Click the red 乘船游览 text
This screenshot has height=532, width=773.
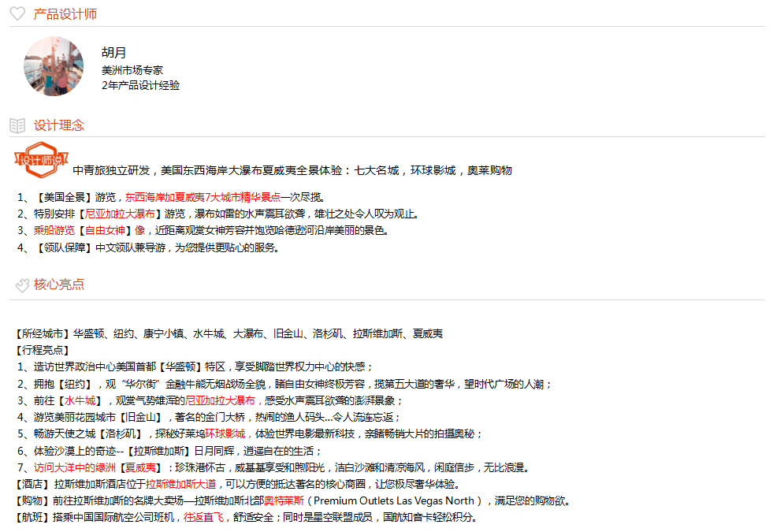pyautogui.click(x=54, y=230)
